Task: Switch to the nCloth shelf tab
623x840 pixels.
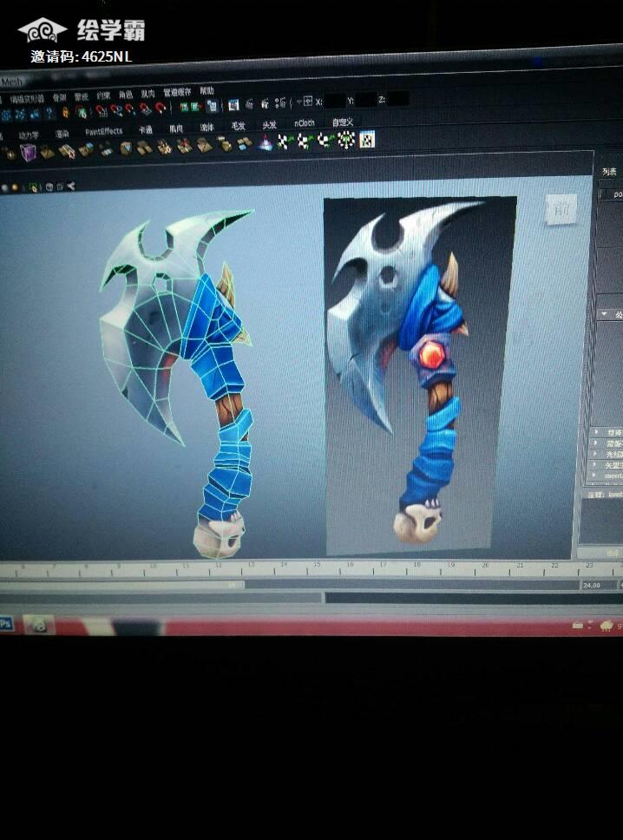Action: point(305,123)
